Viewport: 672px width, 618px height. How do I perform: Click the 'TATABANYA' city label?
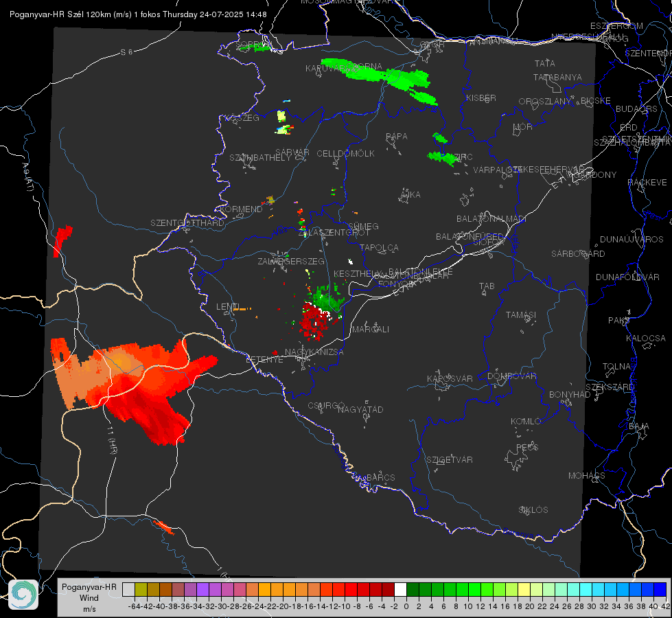tap(557, 77)
